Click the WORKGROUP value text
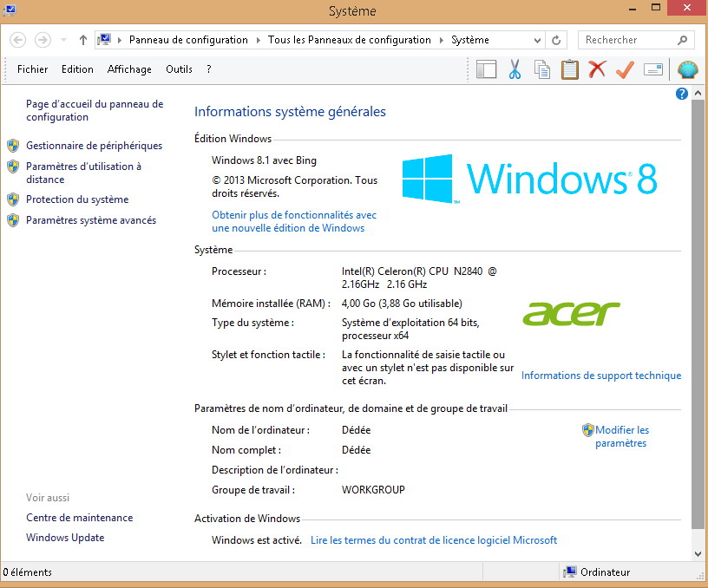 click(x=373, y=490)
